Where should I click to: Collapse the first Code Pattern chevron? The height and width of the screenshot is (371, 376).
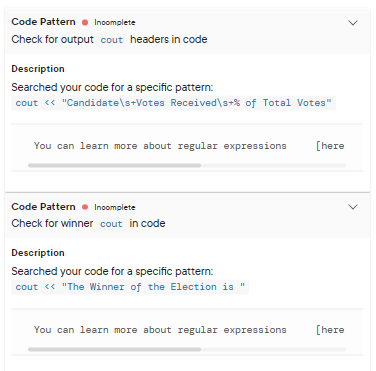click(353, 23)
